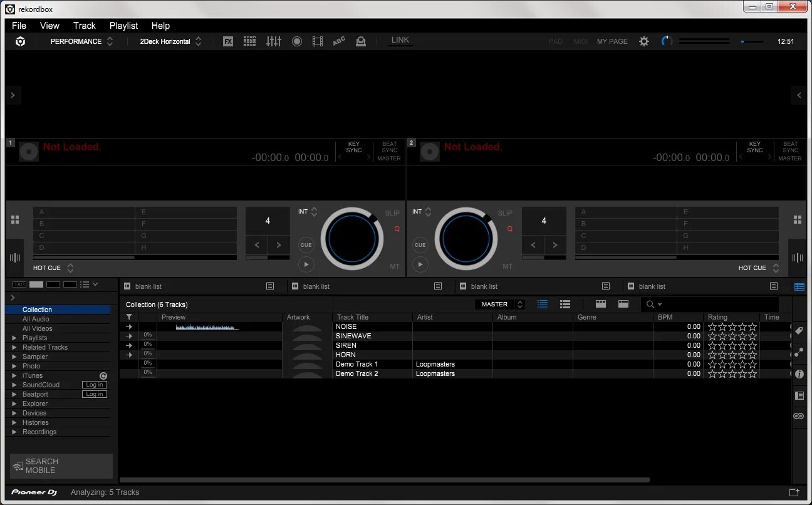The image size is (812, 505).
Task: Click track list horizontal scrollbar
Action: 385,481
